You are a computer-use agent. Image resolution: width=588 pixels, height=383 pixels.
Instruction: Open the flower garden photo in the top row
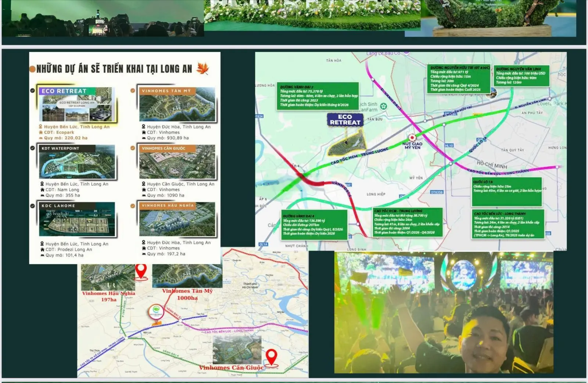pos(312,15)
